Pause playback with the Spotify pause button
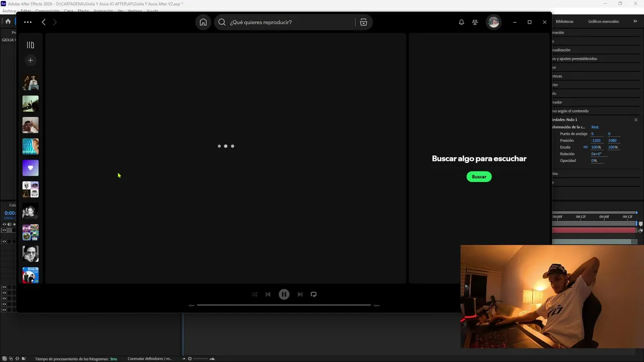Screen dimensions: 644x362 point(284,294)
